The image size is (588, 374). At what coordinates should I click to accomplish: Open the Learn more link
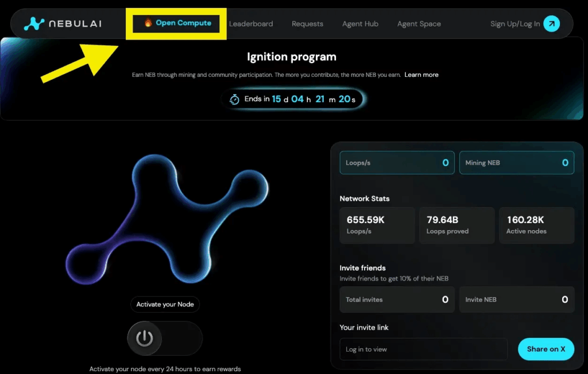coord(421,75)
